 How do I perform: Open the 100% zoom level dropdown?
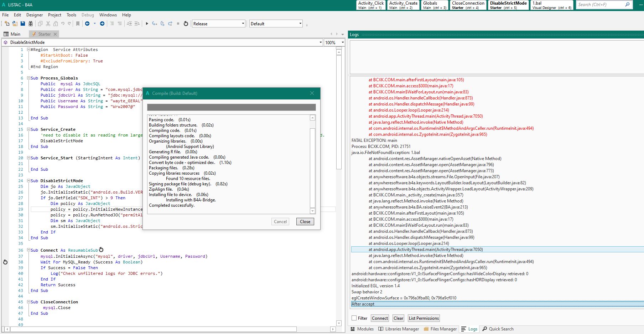[x=334, y=42]
